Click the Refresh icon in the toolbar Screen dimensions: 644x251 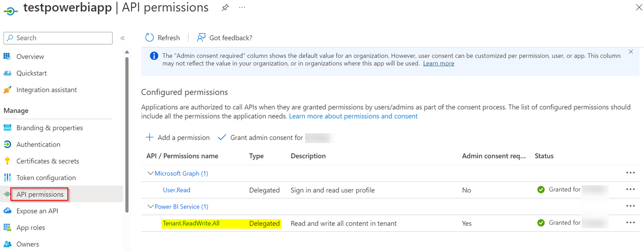[149, 38]
